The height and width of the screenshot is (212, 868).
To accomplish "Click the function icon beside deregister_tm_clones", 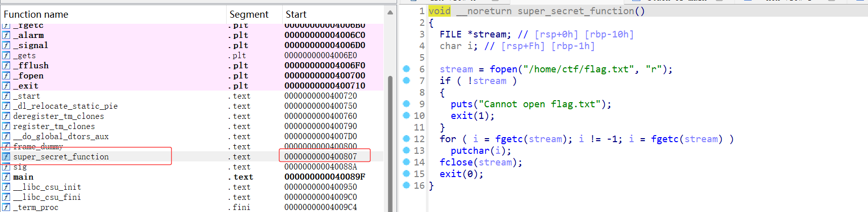I will (x=6, y=116).
